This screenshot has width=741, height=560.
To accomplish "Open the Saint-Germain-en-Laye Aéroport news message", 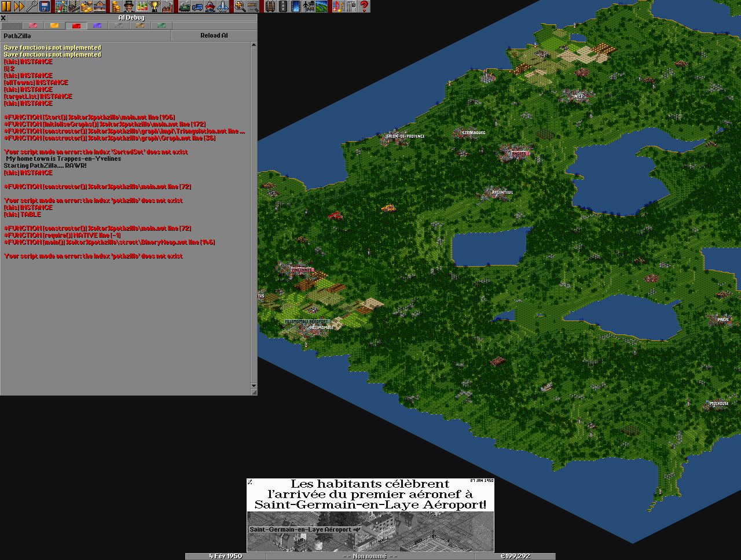I will pos(370,515).
